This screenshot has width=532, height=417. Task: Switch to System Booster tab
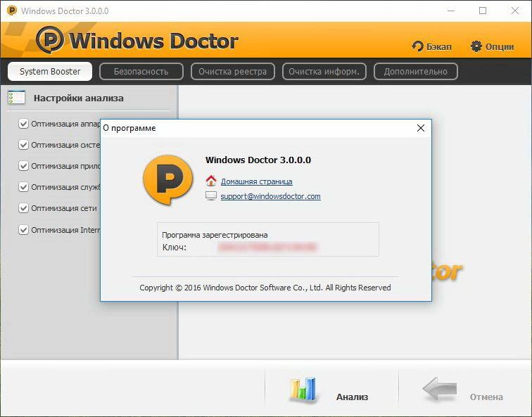(x=50, y=72)
